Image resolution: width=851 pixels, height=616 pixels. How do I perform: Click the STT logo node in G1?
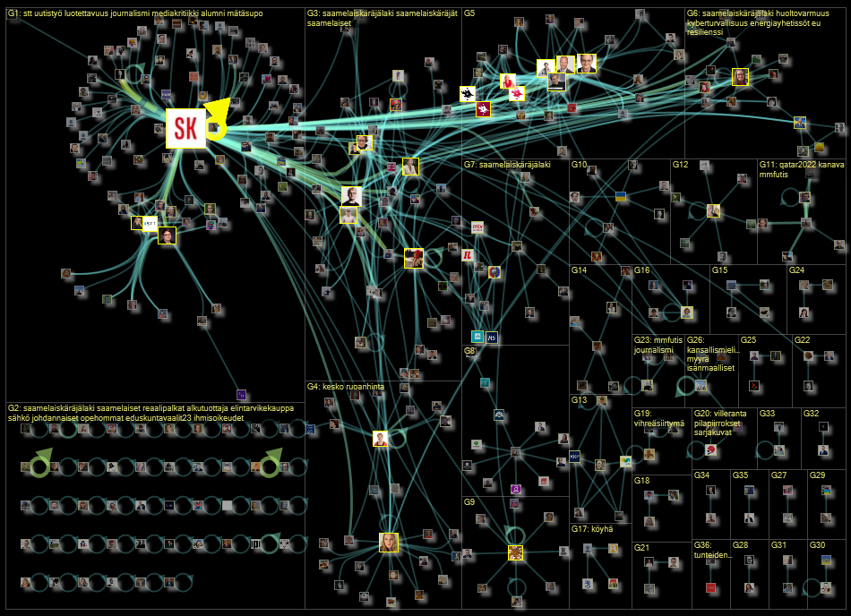[150, 224]
